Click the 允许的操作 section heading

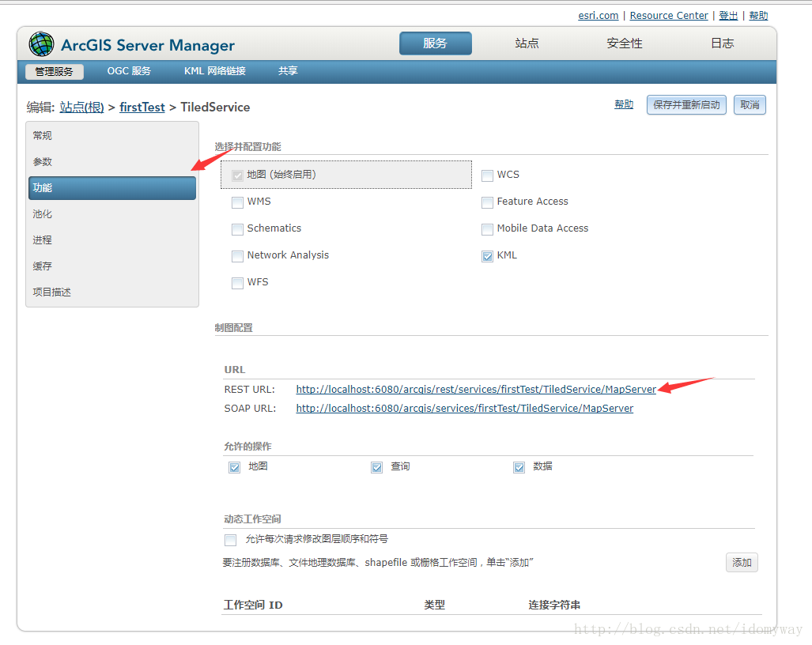[247, 447]
